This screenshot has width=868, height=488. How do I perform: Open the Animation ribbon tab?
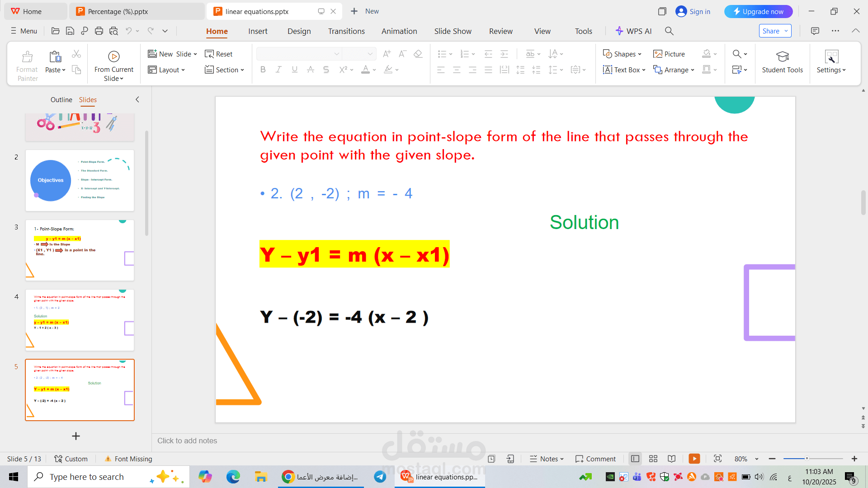(399, 31)
